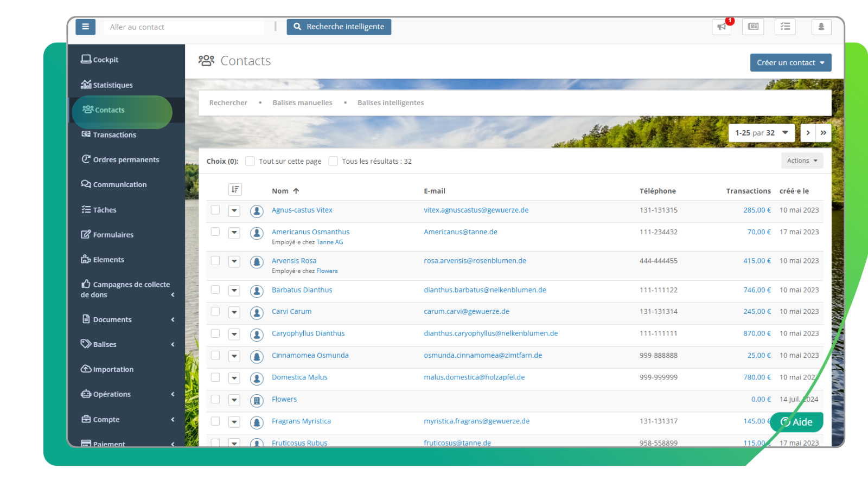The width and height of the screenshot is (868, 488).
Task: Check the 'Tout sur cette page' checkbox
Action: [250, 161]
